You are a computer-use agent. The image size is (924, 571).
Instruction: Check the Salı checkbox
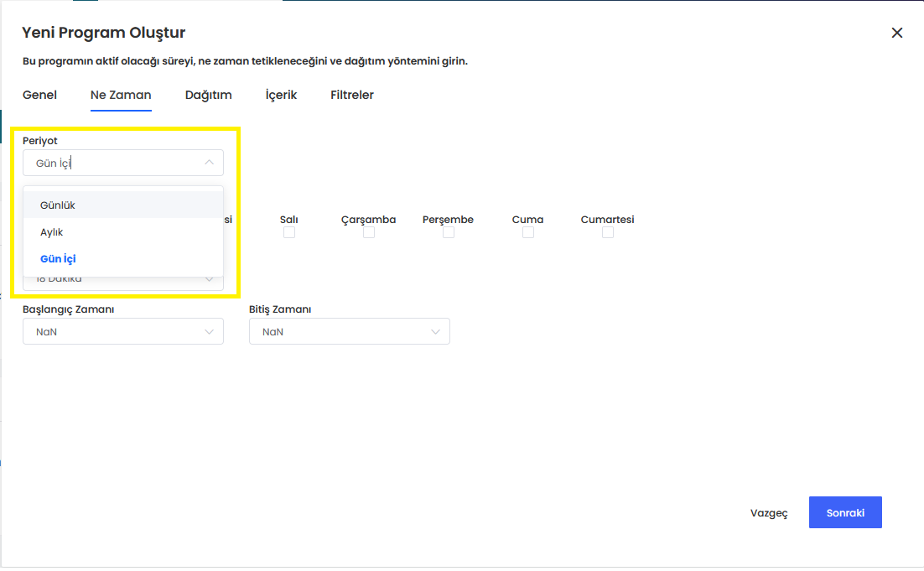click(x=289, y=233)
